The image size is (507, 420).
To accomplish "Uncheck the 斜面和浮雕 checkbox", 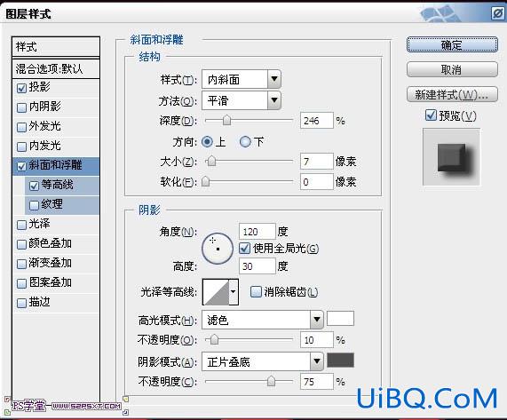I will tap(21, 166).
